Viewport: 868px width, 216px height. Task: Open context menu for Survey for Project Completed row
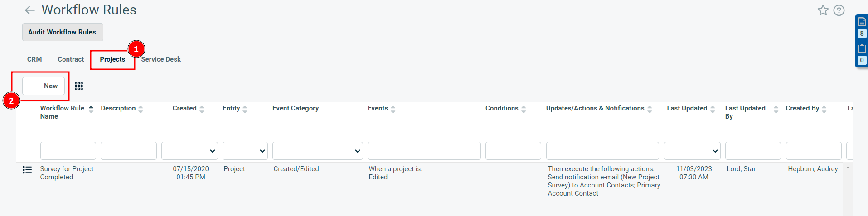[x=27, y=170]
